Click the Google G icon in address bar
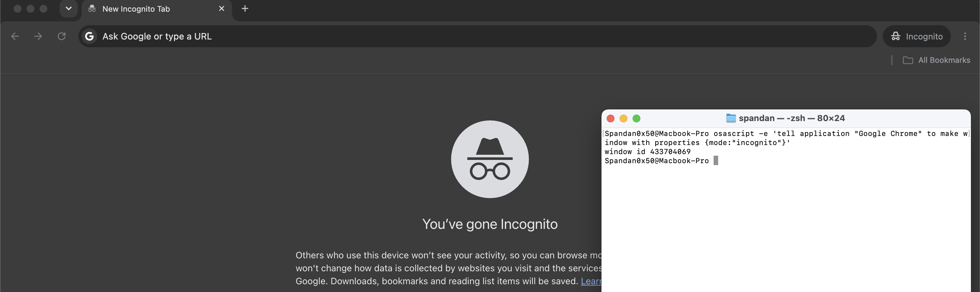980x292 pixels. pyautogui.click(x=89, y=37)
